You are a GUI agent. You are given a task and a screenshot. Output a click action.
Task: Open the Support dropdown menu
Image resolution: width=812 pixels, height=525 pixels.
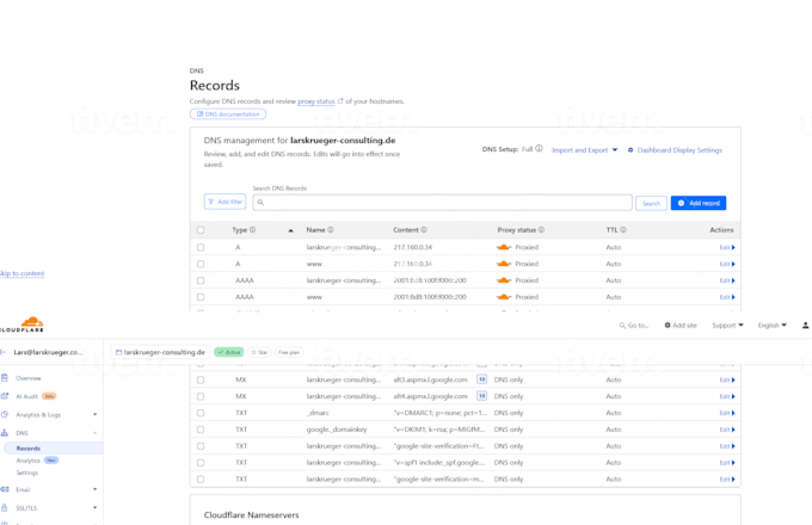tap(727, 325)
